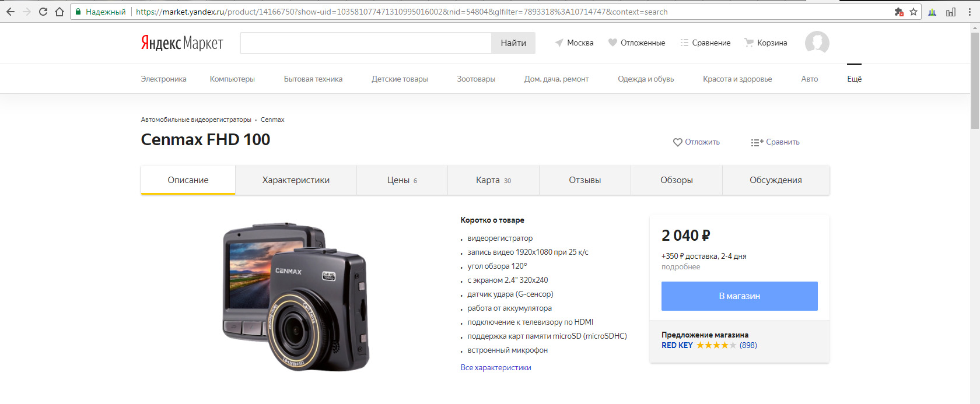Change city by clicking Москва

coord(574,43)
